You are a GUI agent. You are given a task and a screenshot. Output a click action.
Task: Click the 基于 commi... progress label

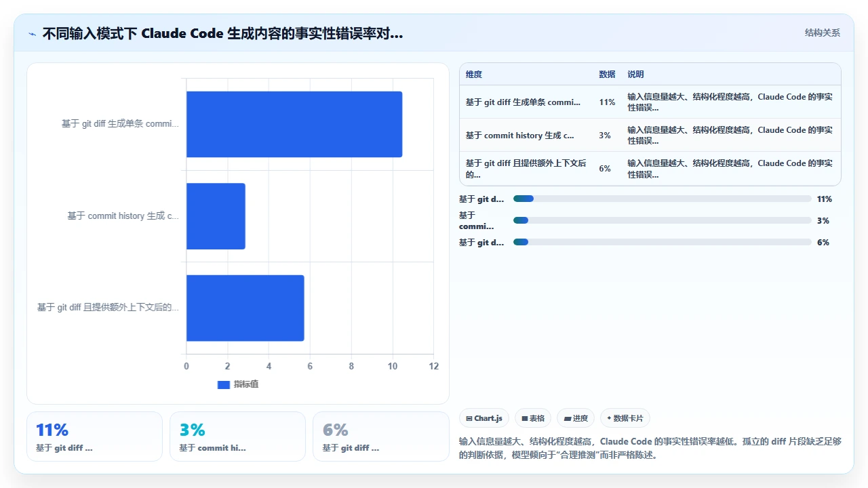(477, 220)
